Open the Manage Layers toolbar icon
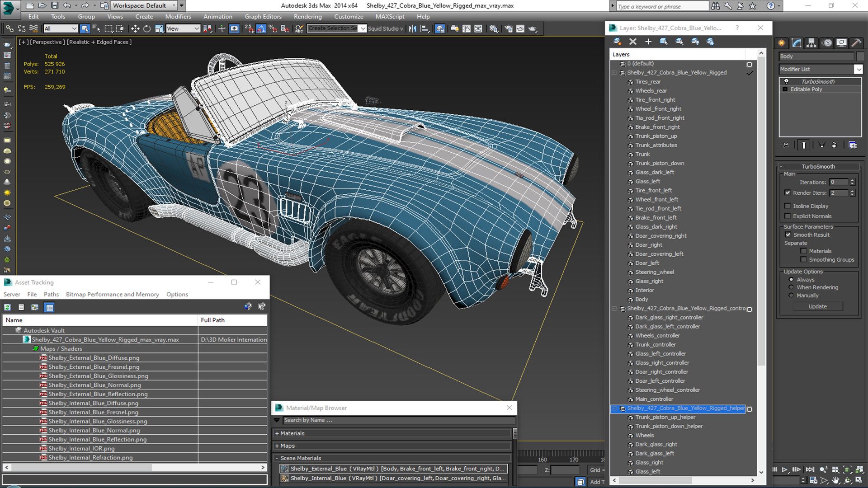 (439, 28)
